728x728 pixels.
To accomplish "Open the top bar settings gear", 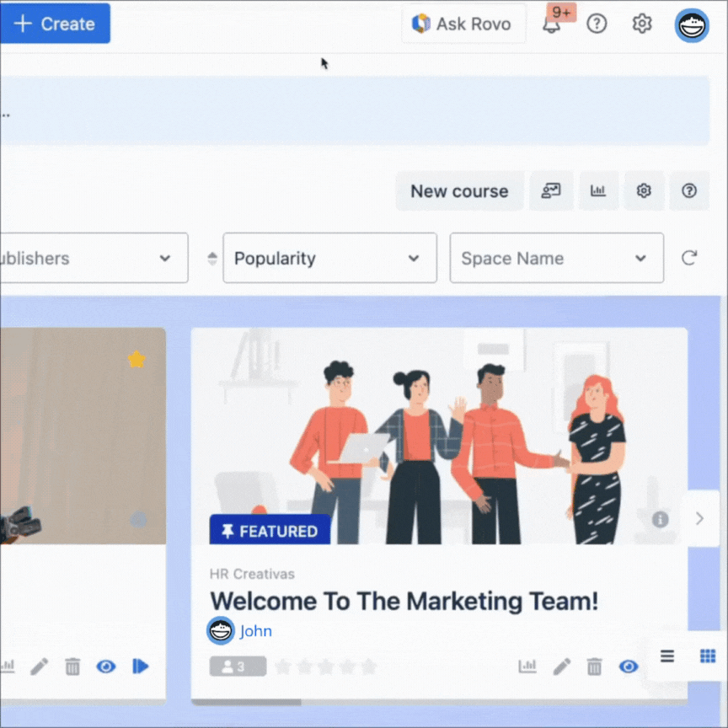I will pyautogui.click(x=642, y=24).
